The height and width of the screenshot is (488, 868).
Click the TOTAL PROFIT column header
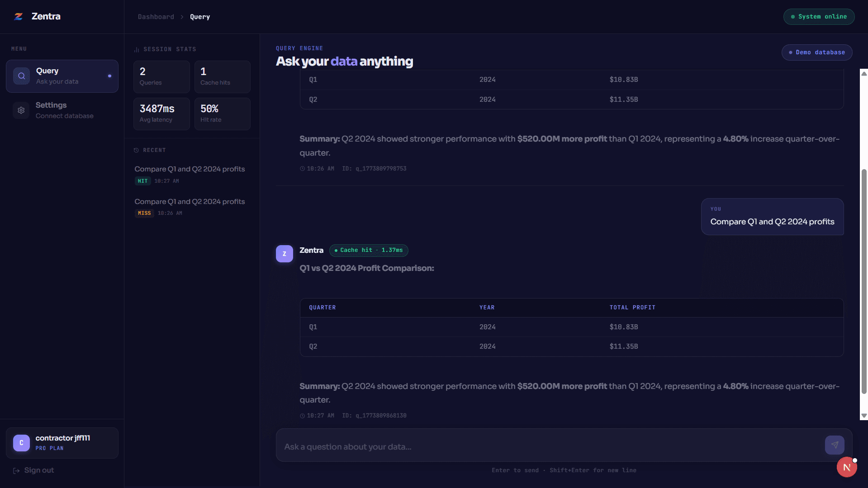632,308
